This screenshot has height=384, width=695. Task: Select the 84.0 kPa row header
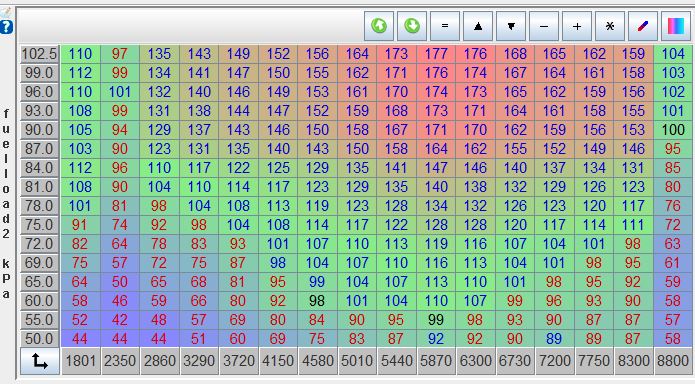tap(39, 168)
